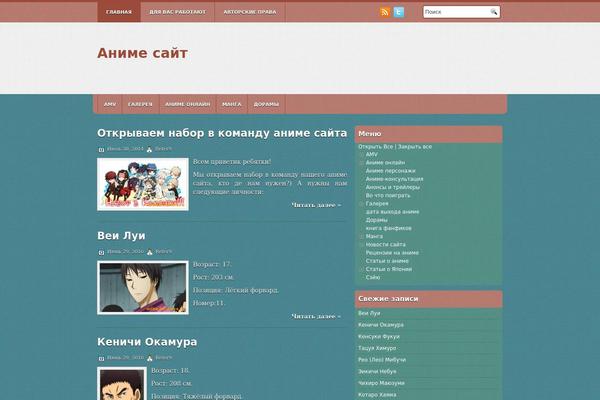Open the Кеничи Окамура post heading
This screenshot has width=600, height=400.
pyautogui.click(x=147, y=341)
